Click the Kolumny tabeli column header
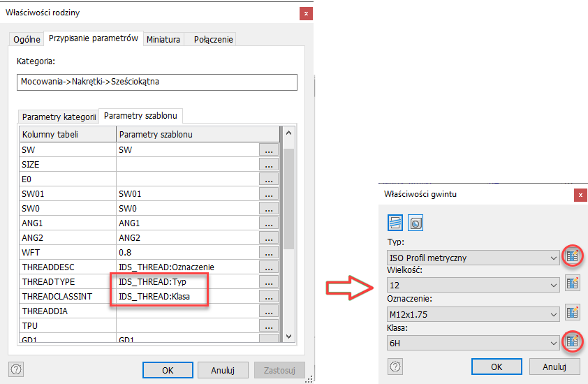 [68, 134]
